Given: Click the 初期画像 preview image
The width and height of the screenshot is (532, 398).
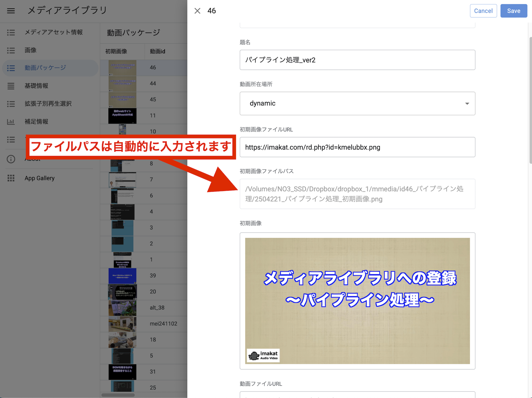Looking at the screenshot, I should (357, 301).
